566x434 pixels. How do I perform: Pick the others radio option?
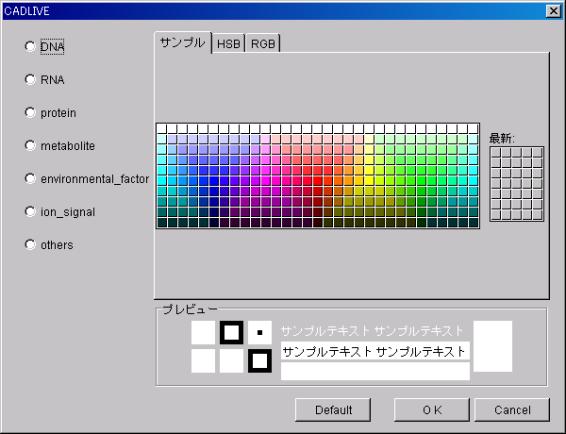pos(30,245)
